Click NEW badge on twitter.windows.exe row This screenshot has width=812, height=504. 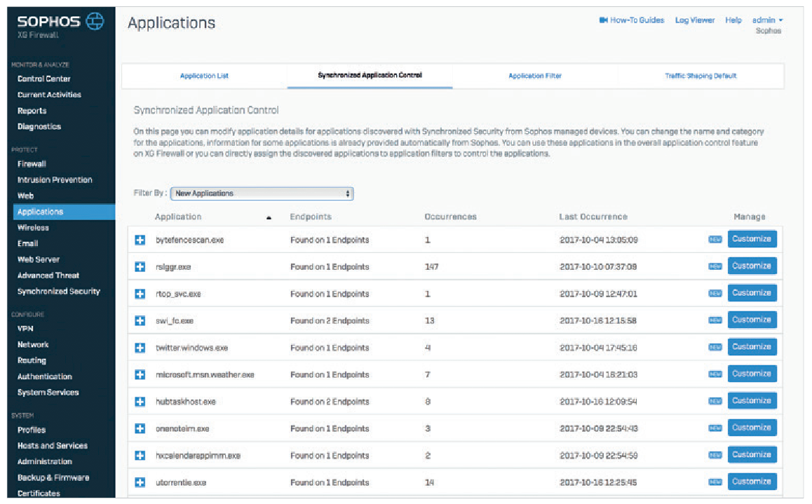[715, 347]
